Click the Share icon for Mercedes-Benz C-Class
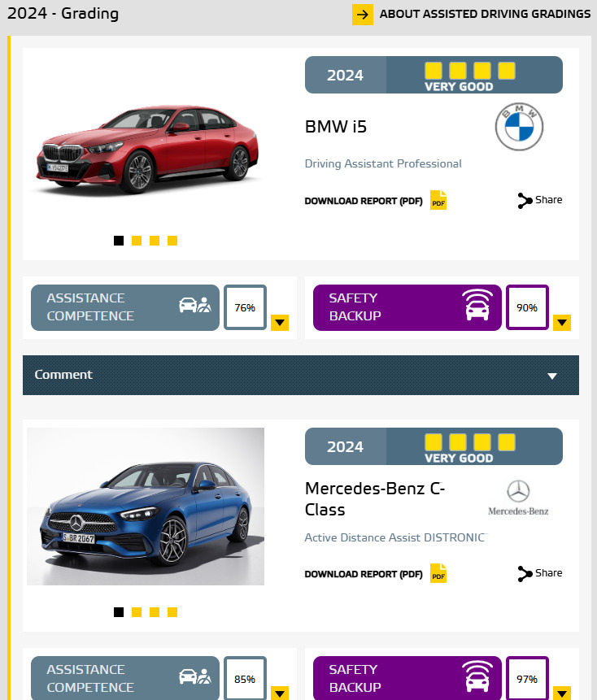 [525, 574]
